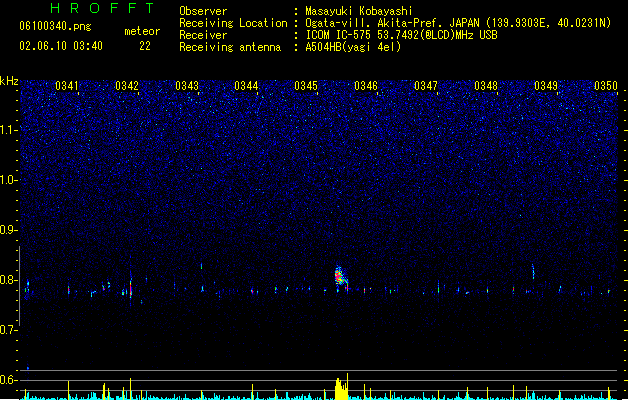
Task: Click the 0348 time marker
Action: pyautogui.click(x=486, y=86)
